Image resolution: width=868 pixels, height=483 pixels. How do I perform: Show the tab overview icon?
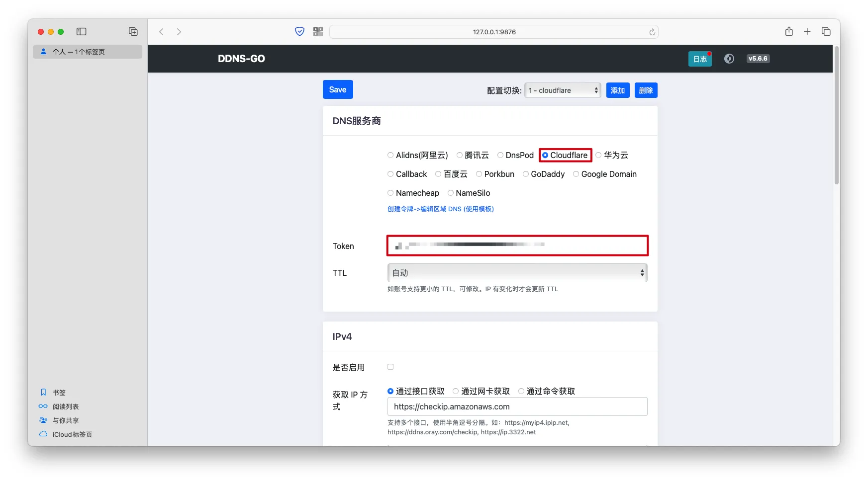(x=826, y=32)
